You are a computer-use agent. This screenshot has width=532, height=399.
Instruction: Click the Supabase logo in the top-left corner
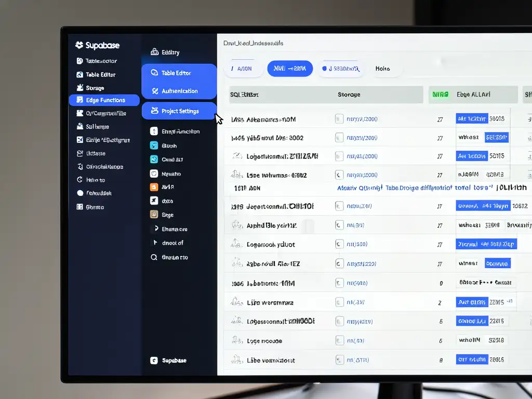97,45
